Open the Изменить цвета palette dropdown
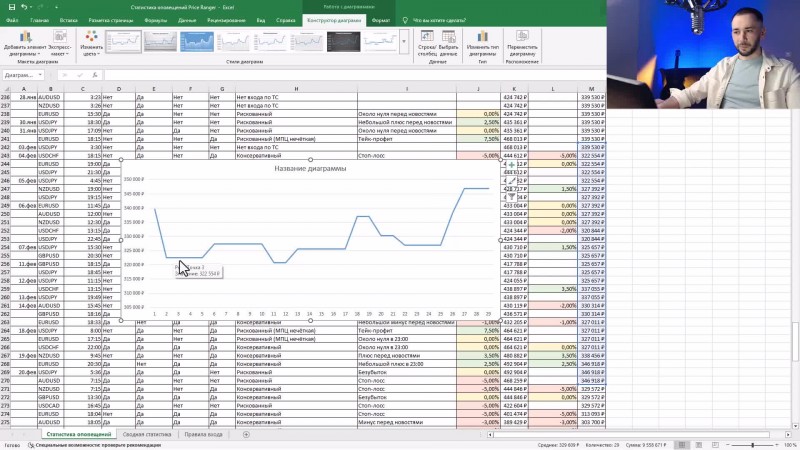Viewport: 800px width, 450px height. tap(91, 43)
